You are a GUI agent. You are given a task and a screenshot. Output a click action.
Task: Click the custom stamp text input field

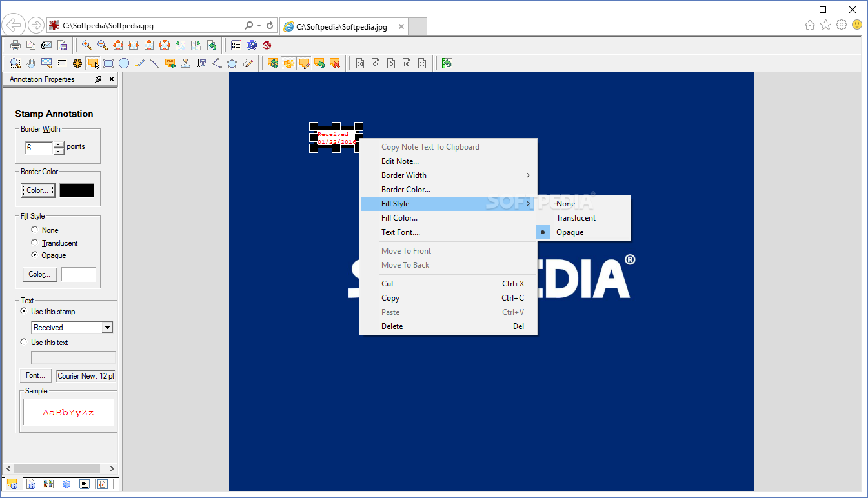pyautogui.click(x=74, y=357)
